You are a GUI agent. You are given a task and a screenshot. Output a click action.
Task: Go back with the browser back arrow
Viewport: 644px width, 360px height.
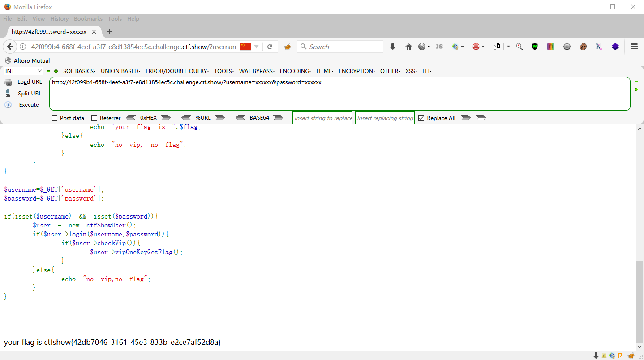pos(10,47)
